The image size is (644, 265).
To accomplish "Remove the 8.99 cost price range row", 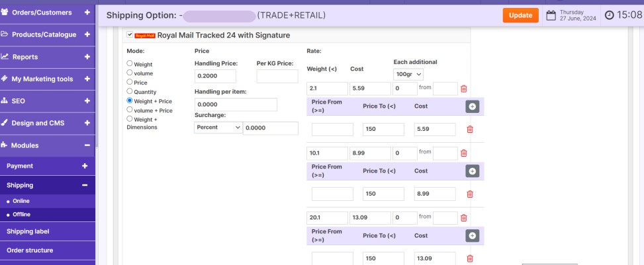I will (470, 194).
